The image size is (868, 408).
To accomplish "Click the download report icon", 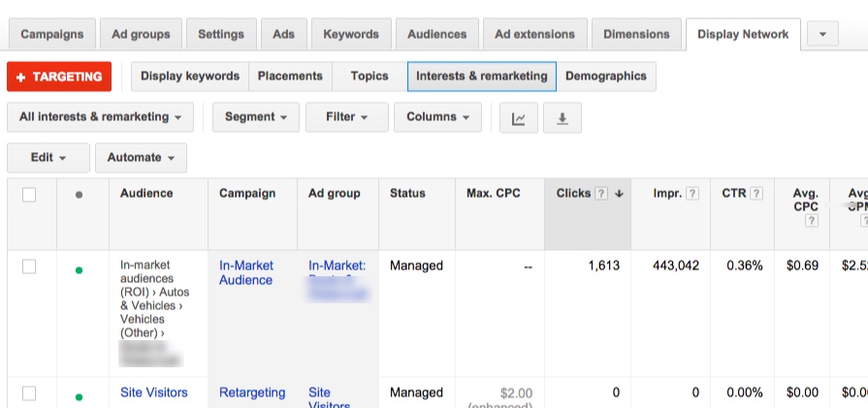I will (x=562, y=118).
